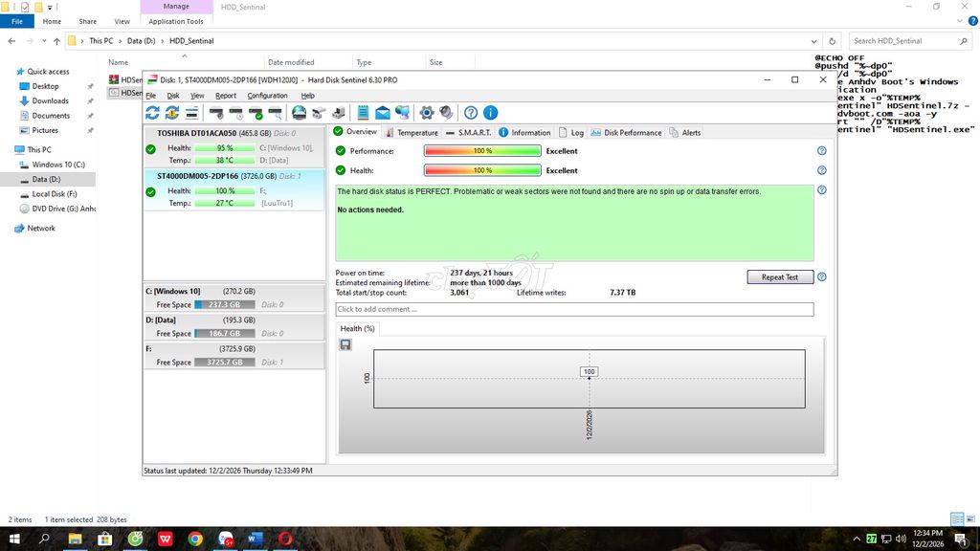Switch to the S.M.A.R.T. tab
The width and height of the screenshot is (980, 551).
pos(468,132)
